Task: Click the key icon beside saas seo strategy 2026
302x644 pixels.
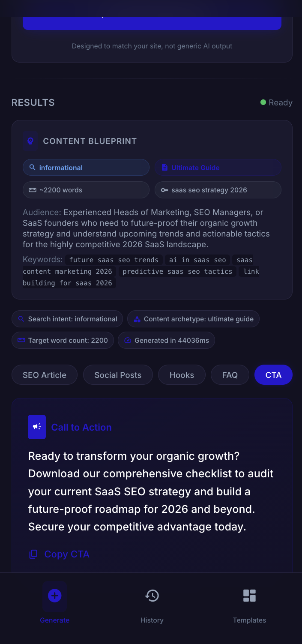Action: pos(165,190)
